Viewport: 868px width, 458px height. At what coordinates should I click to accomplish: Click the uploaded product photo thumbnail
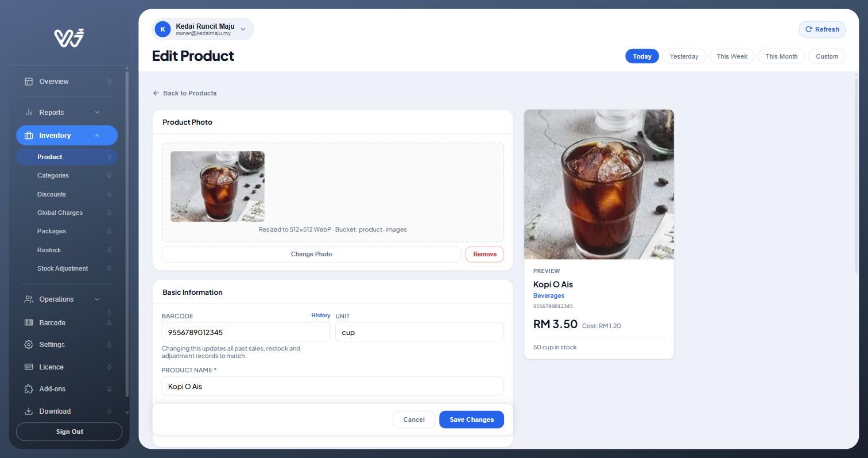(x=218, y=186)
